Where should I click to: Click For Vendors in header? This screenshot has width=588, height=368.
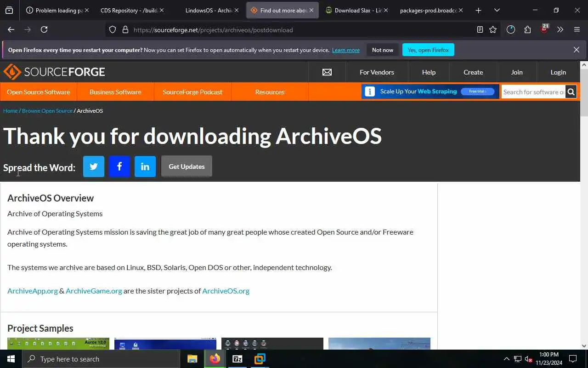click(377, 72)
